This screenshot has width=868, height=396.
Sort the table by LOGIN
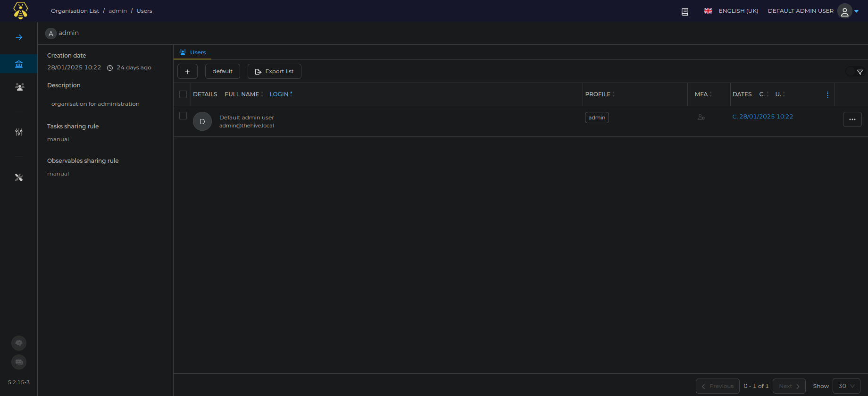click(281, 94)
